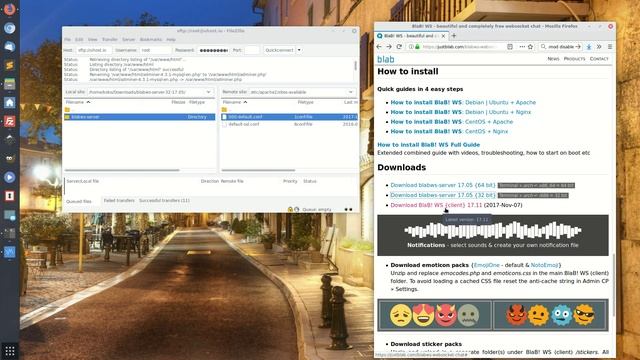640x360 pixels.
Task: Open the Transfer menu in FileZilla
Action: pos(110,40)
